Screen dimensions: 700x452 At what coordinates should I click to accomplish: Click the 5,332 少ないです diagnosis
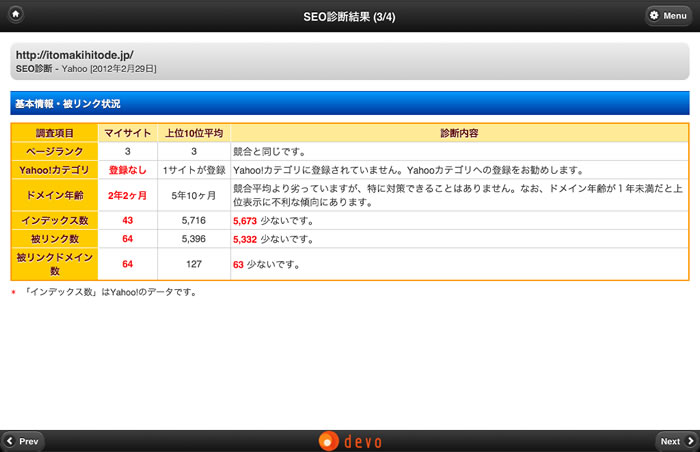274,239
